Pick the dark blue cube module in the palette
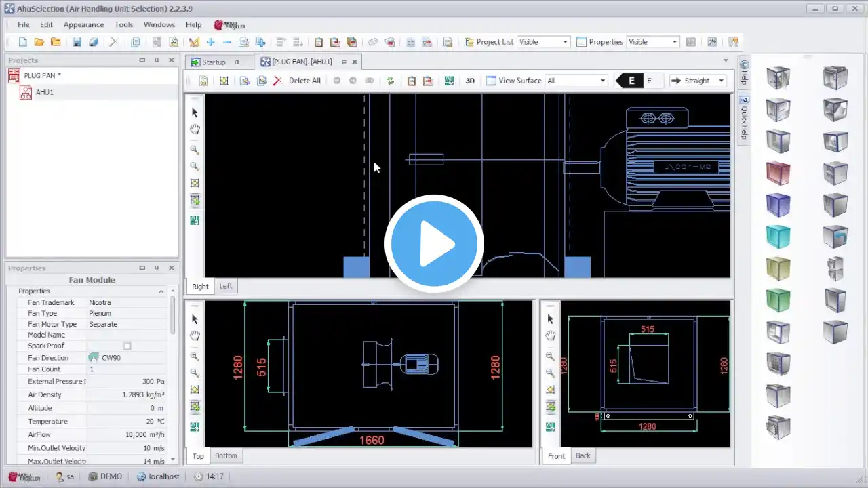868x488 pixels. 778,205
